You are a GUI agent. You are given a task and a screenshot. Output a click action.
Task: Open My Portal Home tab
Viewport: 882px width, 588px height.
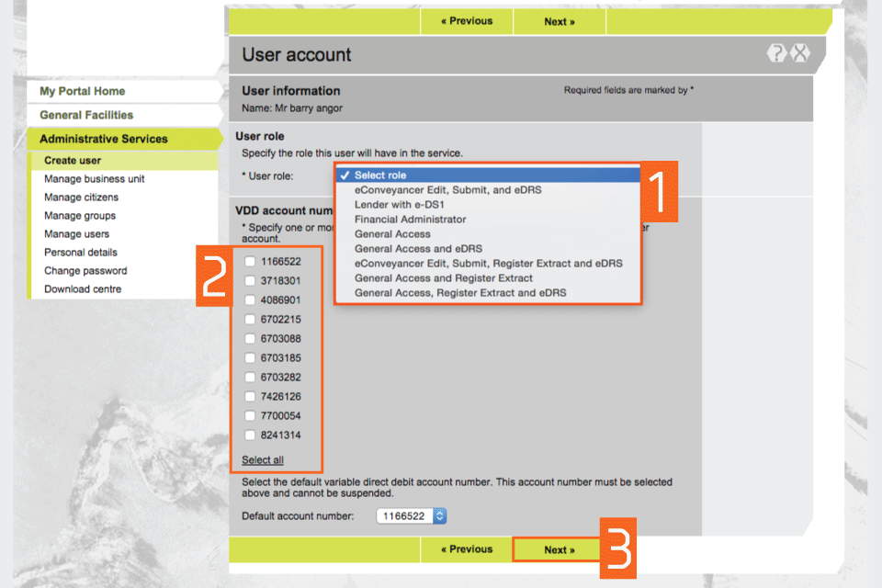pyautogui.click(x=83, y=92)
